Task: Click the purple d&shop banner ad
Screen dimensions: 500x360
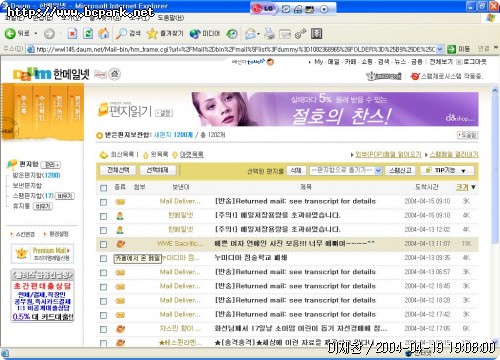Action: 335,109
